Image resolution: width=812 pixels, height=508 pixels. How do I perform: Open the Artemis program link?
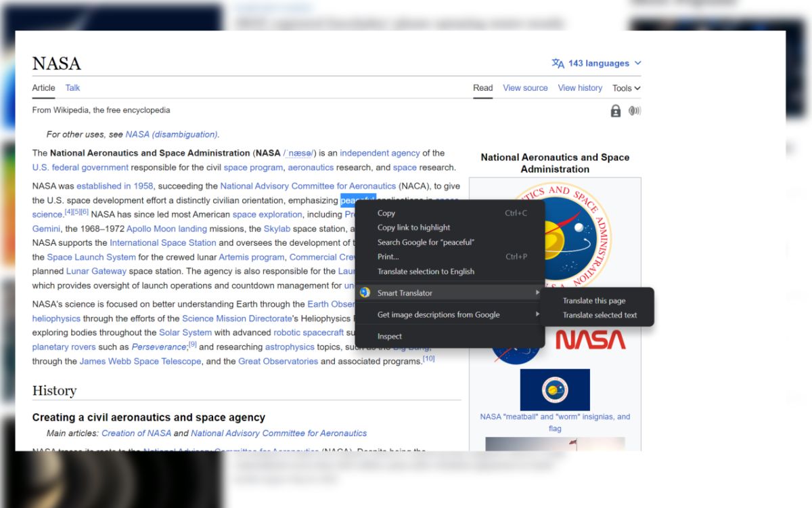(x=251, y=257)
